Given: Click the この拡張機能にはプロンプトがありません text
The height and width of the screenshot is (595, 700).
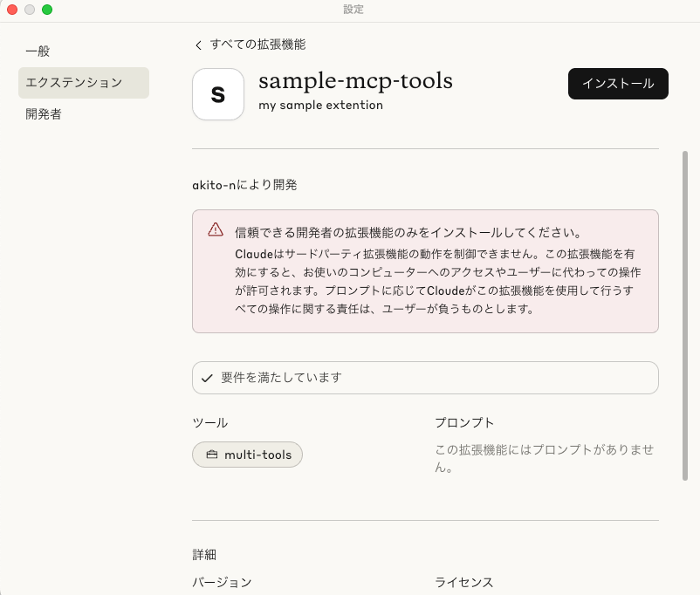Looking at the screenshot, I should (544, 458).
